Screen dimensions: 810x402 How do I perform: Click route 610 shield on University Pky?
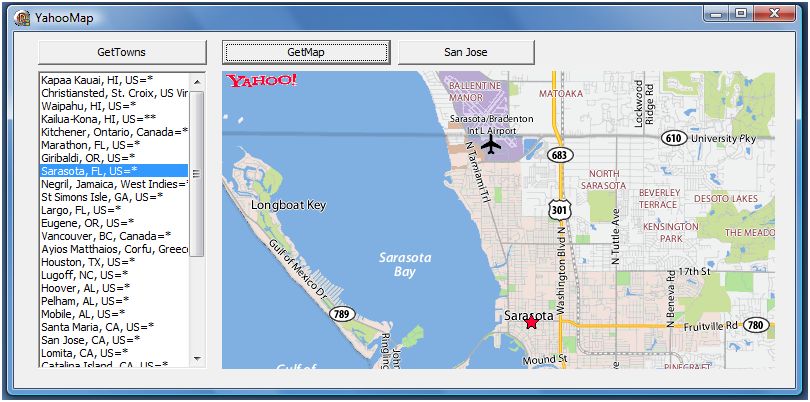point(674,138)
